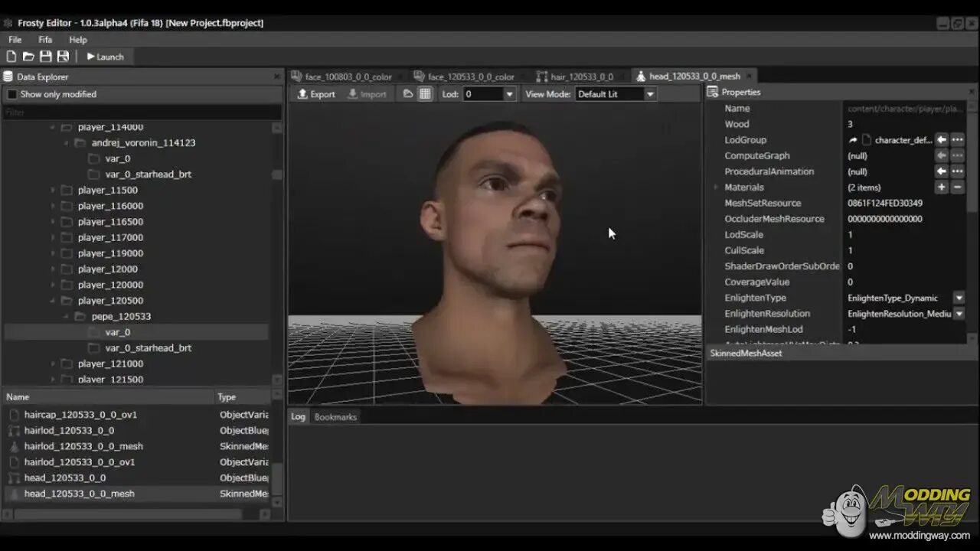
Task: Expand the player_116000 folder
Action: (53, 206)
